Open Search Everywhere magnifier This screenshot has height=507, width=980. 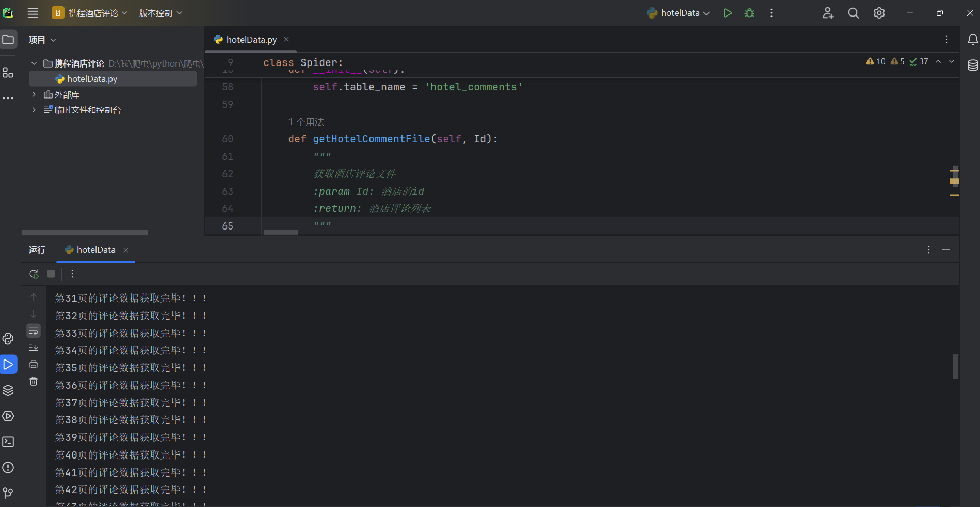pyautogui.click(x=854, y=13)
